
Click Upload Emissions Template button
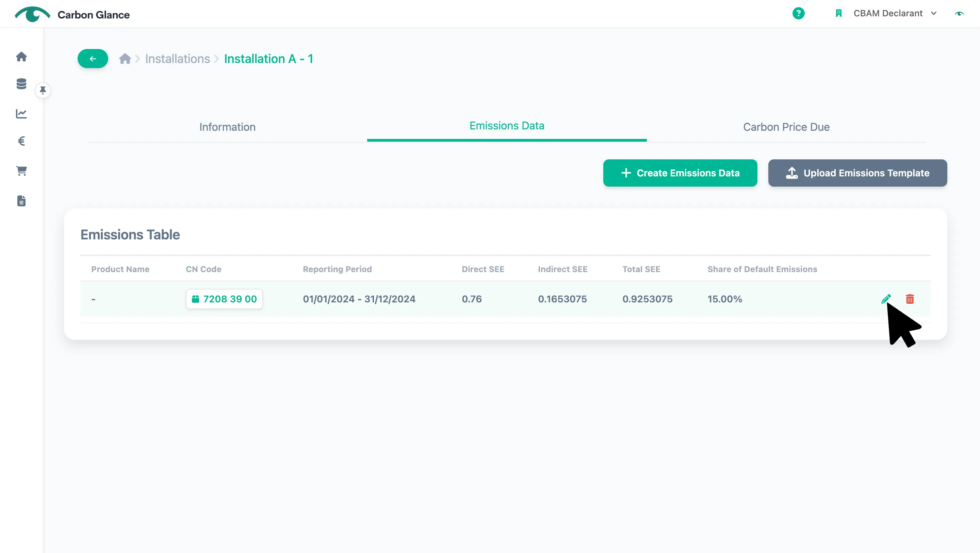click(857, 173)
